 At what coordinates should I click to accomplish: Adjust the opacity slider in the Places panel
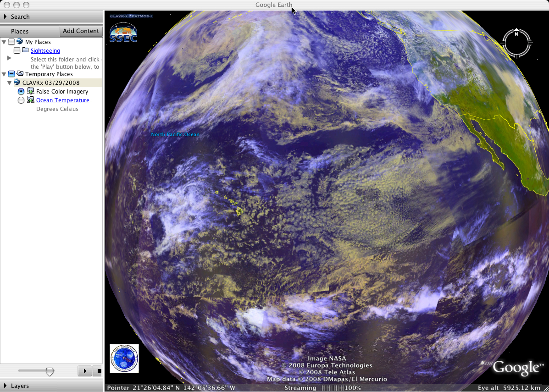click(x=50, y=371)
